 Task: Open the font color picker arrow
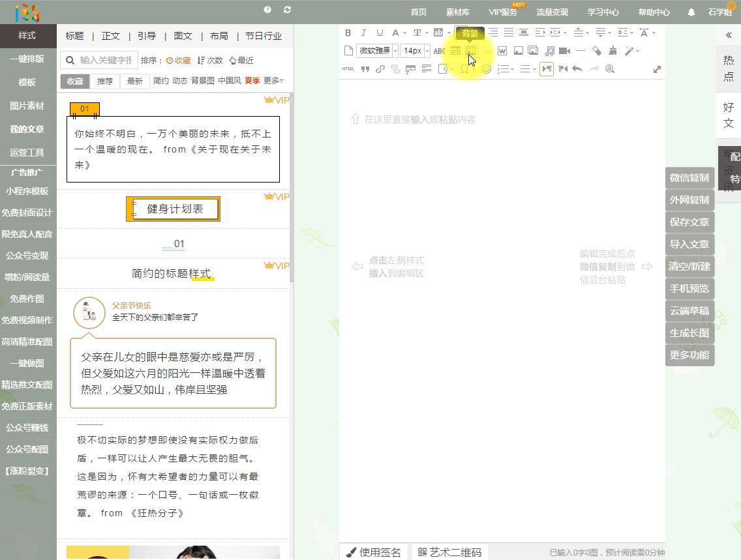click(404, 33)
